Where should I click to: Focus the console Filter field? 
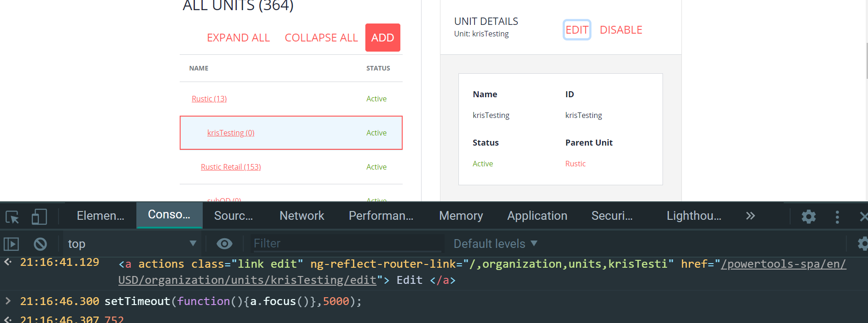click(348, 243)
